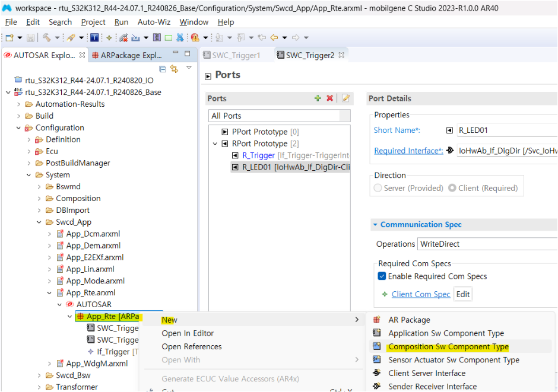
Task: Select Open References context item
Action: (x=192, y=346)
